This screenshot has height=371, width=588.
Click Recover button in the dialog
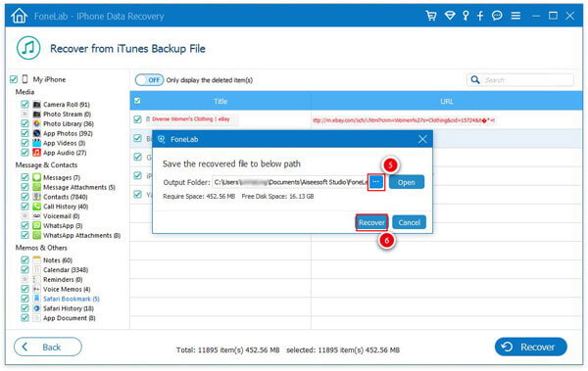(371, 222)
